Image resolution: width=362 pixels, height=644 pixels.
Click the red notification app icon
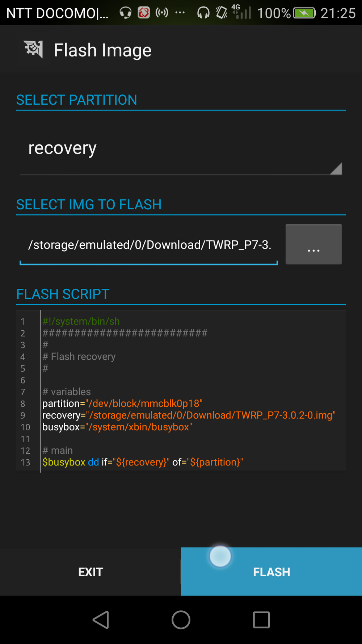tap(144, 13)
